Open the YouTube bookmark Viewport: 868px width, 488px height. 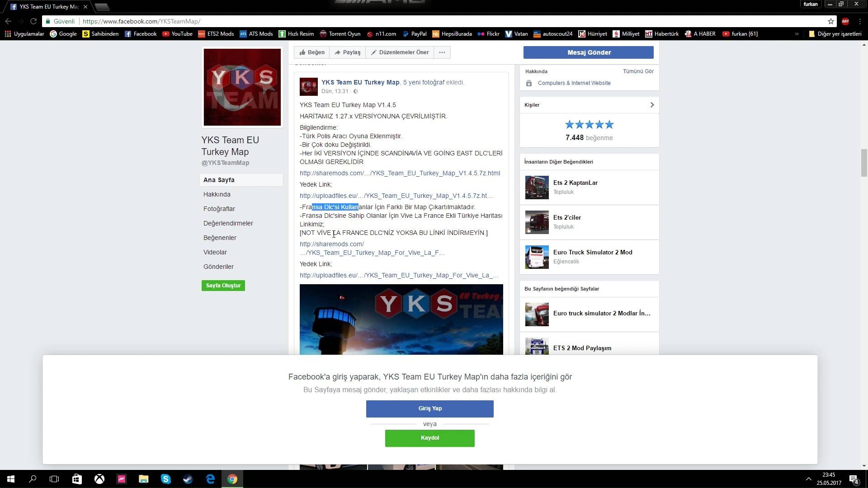point(178,34)
